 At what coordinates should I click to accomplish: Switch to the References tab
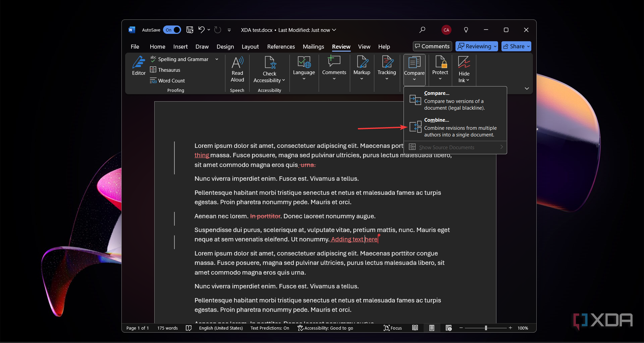point(281,47)
